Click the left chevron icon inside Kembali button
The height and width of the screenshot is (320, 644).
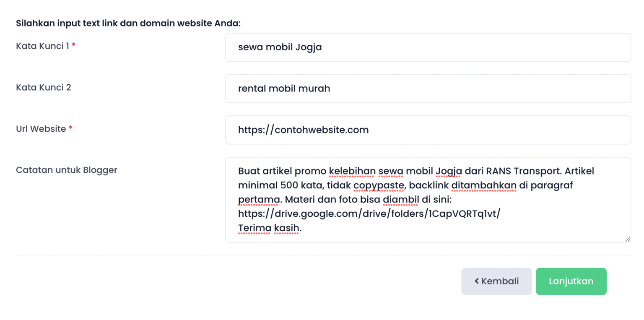coord(477,281)
